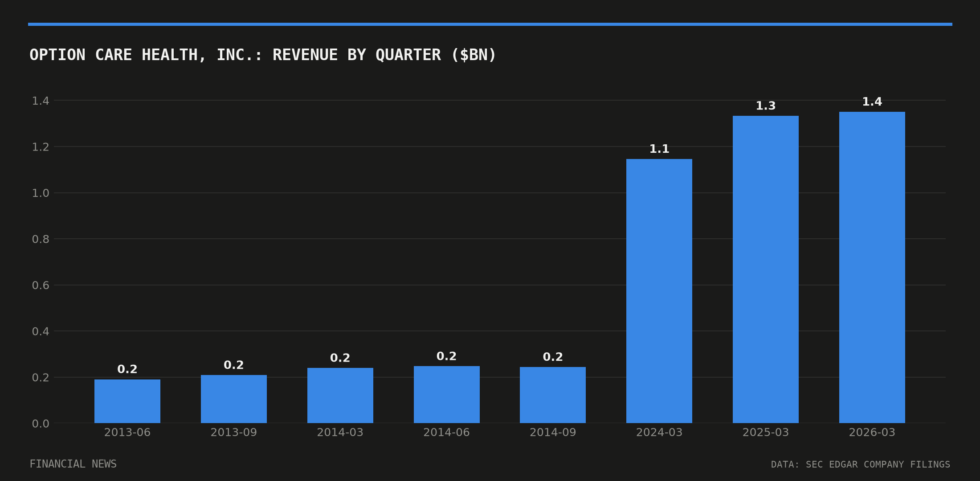
Task: Select the 2013-06 revenue bar
Action: point(127,401)
